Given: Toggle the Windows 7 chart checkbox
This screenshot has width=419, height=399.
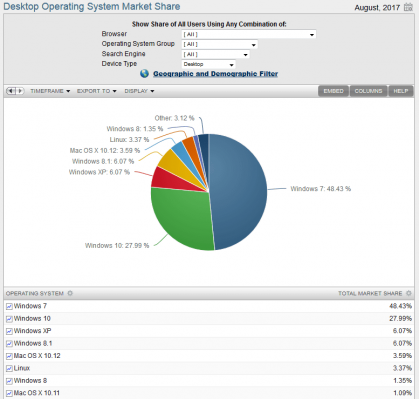Looking at the screenshot, I should pyautogui.click(x=9, y=306).
